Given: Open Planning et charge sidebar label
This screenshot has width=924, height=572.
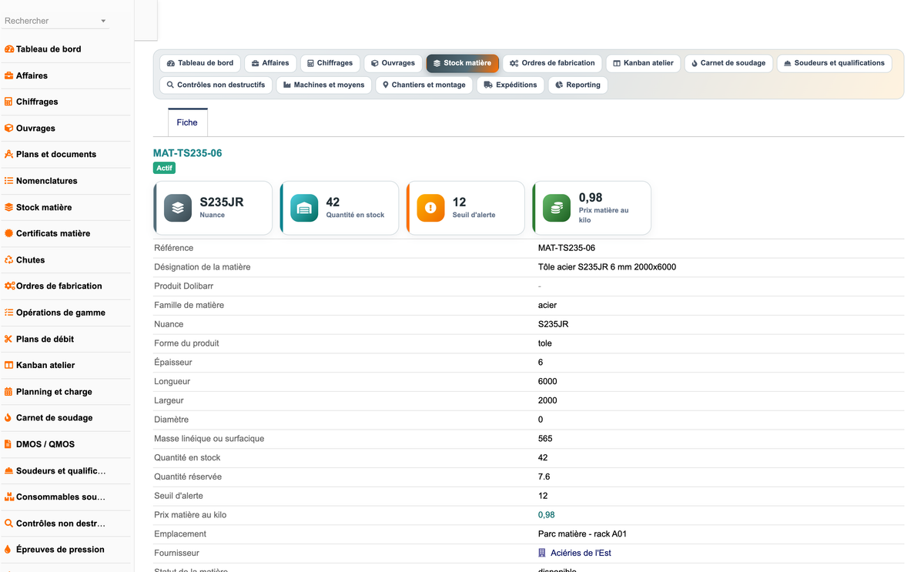Looking at the screenshot, I should [54, 391].
